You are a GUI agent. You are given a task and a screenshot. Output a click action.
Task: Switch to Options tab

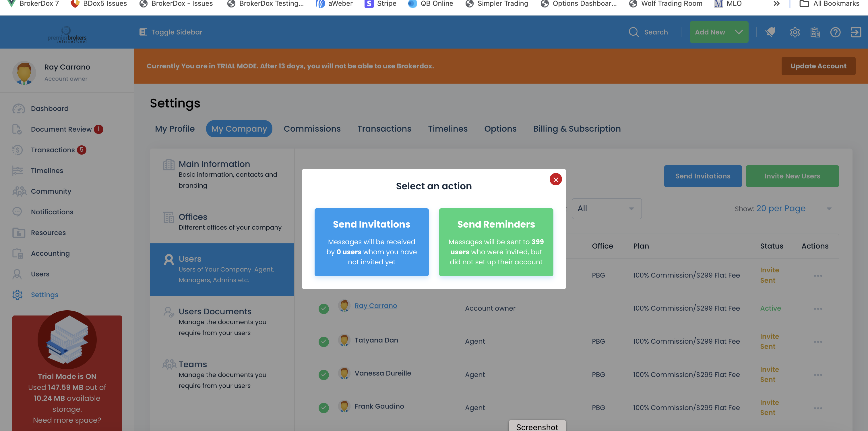pyautogui.click(x=500, y=129)
